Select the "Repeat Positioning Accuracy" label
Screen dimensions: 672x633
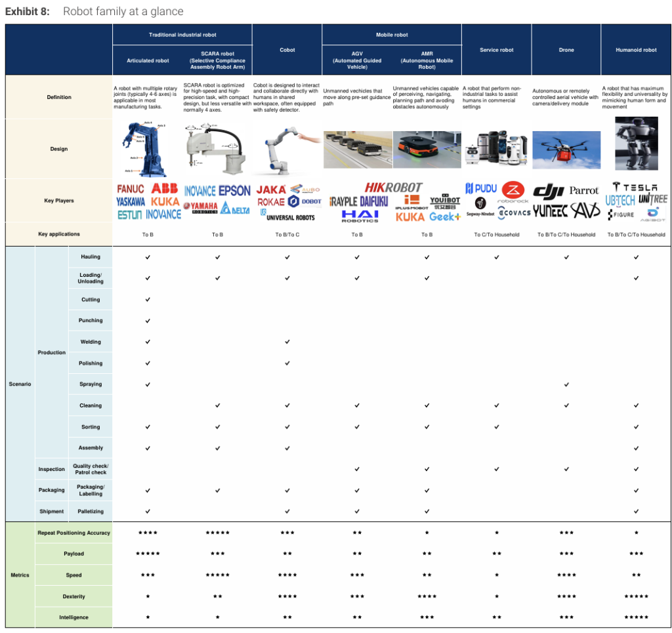click(x=73, y=533)
